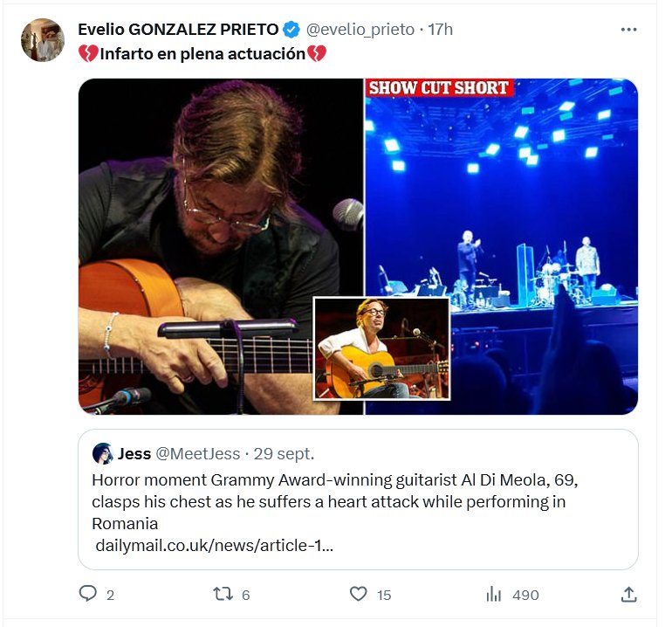Click the blue verified badge
Screen dimensions: 672x627
tap(292, 30)
